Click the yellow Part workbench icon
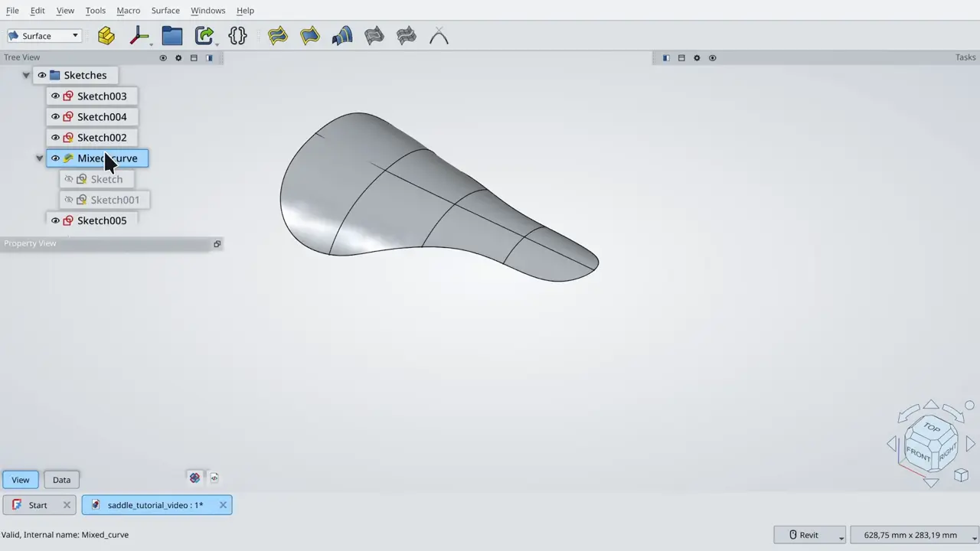980x551 pixels. tap(106, 36)
